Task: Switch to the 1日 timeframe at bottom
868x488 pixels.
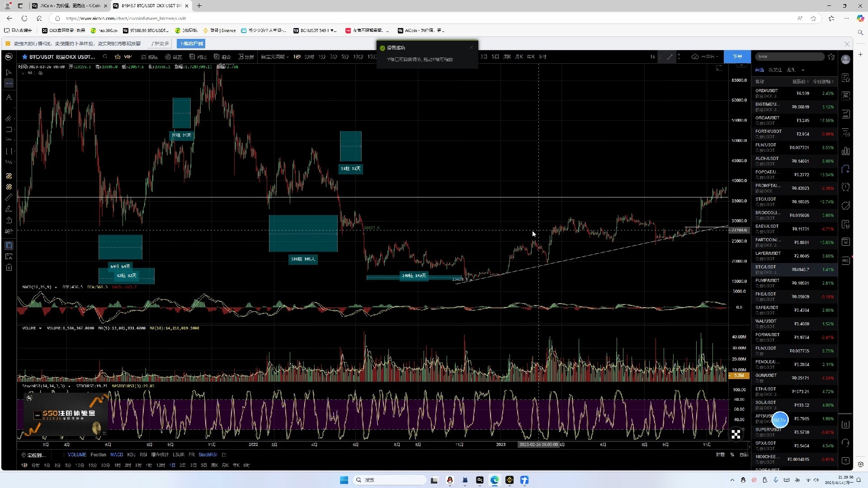Action: coord(172,465)
